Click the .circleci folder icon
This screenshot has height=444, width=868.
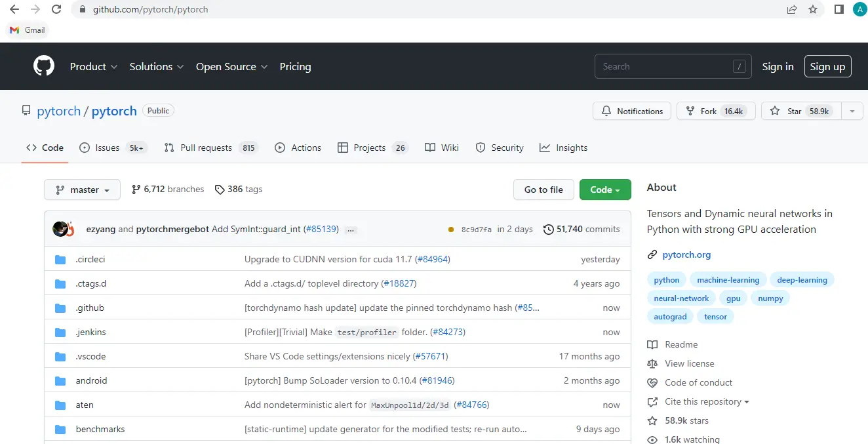pyautogui.click(x=61, y=260)
